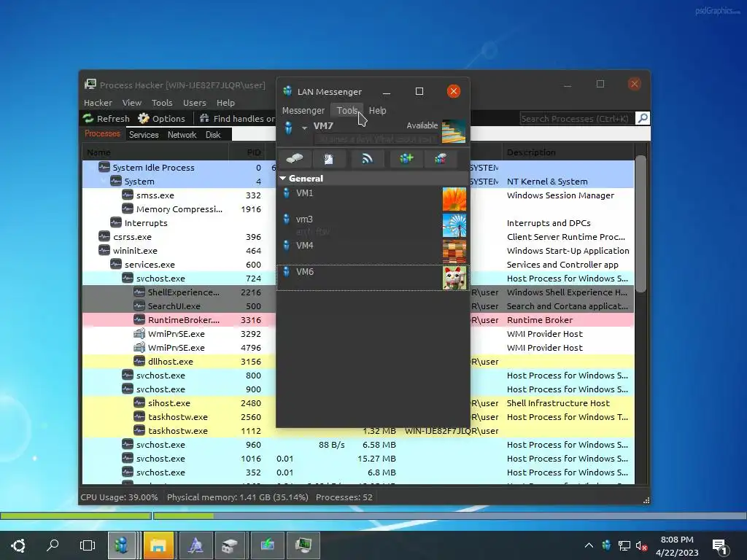
Task: Click the status note field under VM7
Action: [x=376, y=139]
